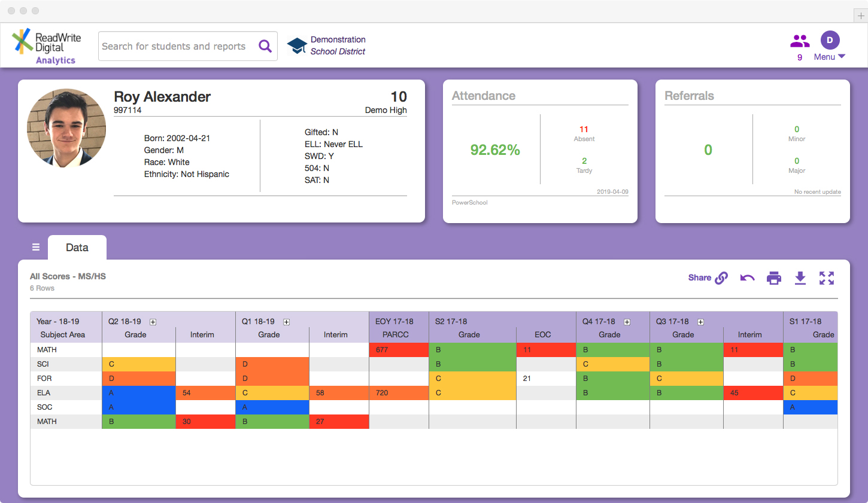Expand the Q2 18-19 column with its plus icon
Viewport: 868px width, 503px height.
click(153, 321)
